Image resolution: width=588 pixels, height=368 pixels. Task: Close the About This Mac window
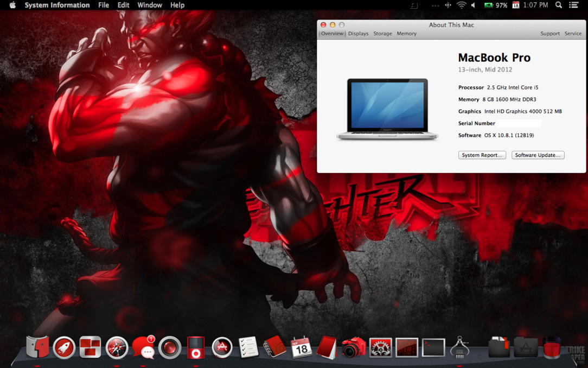323,25
